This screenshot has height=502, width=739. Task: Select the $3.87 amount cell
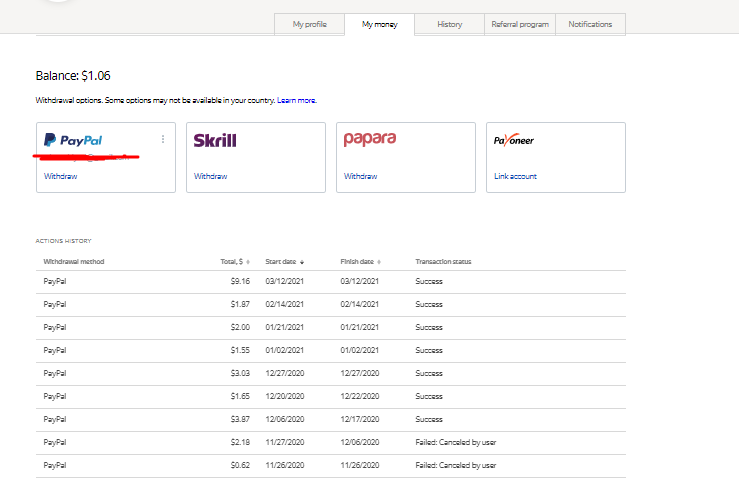[x=240, y=420]
